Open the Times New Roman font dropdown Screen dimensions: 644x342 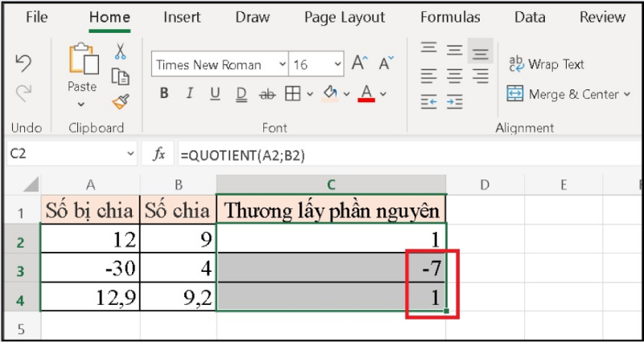pyautogui.click(x=283, y=64)
